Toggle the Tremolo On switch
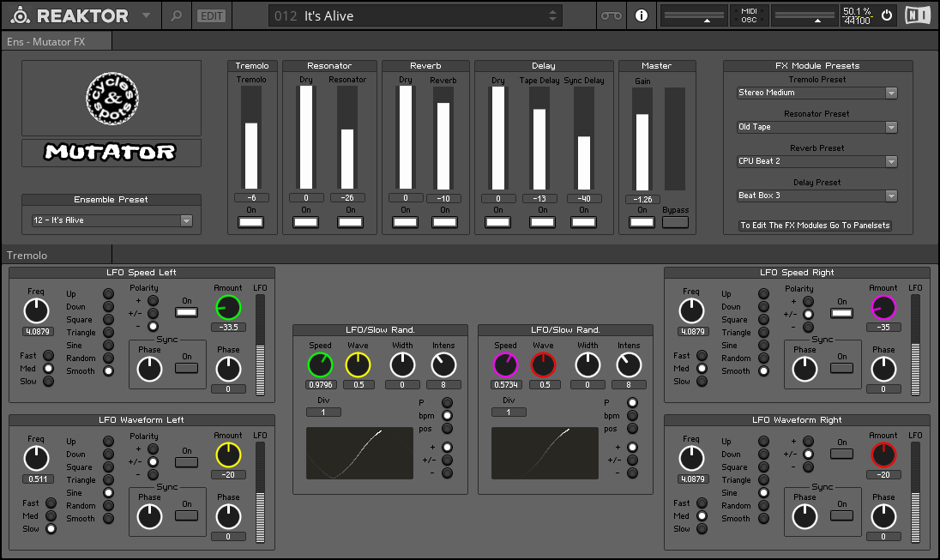This screenshot has height=560, width=940. coord(250,222)
